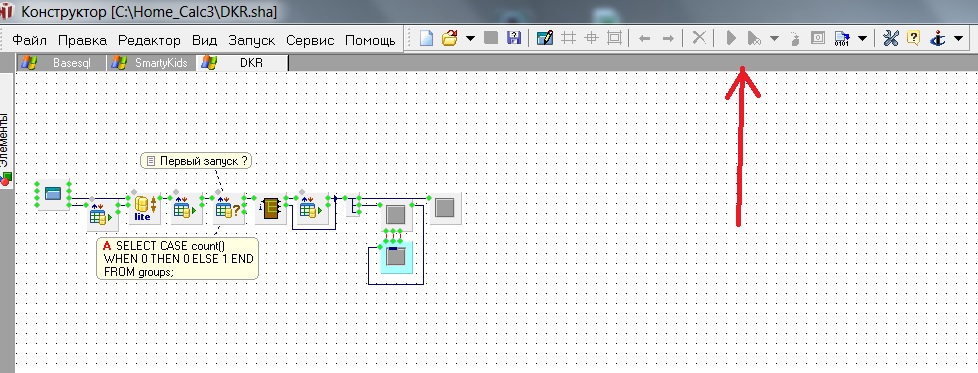Open the Запуск menu

point(251,41)
